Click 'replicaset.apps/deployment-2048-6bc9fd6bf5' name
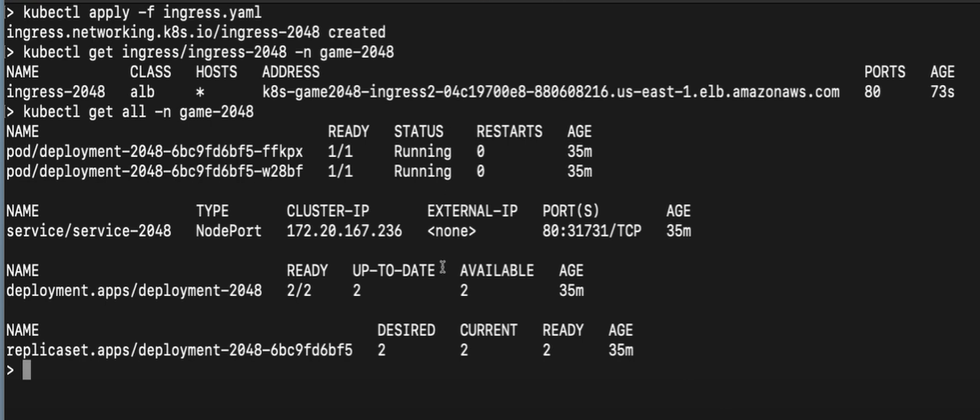This screenshot has width=980, height=420. 180,351
